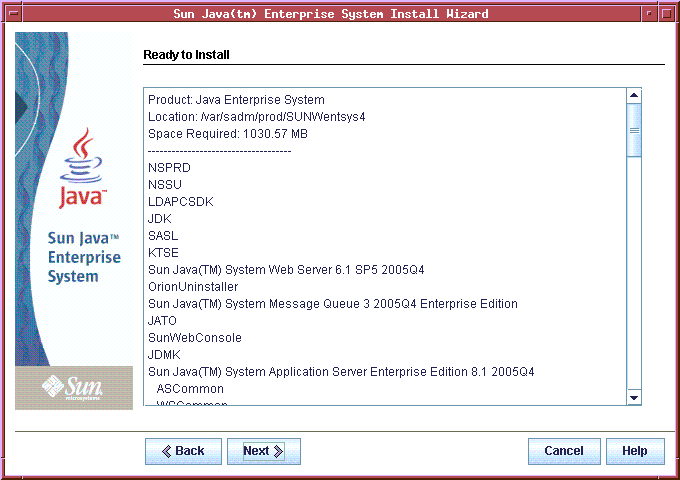This screenshot has width=680, height=480.
Task: Select the JDMK entry
Action: tap(164, 354)
